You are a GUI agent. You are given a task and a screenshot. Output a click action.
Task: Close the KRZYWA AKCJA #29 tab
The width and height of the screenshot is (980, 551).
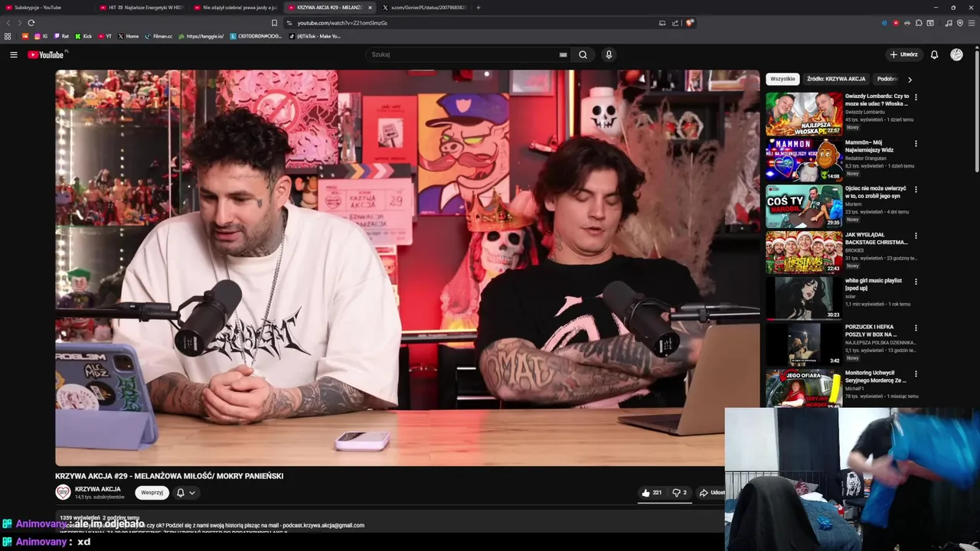370,8
